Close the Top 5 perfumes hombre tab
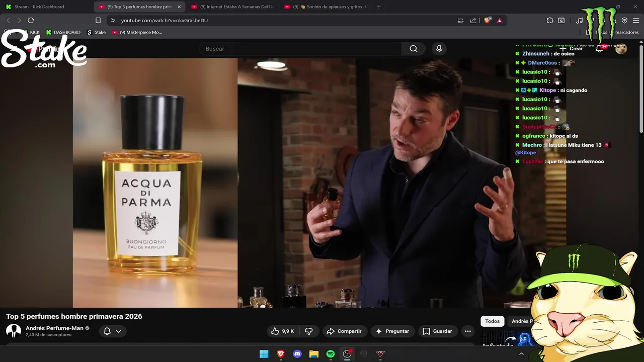644x362 pixels. coord(179,7)
